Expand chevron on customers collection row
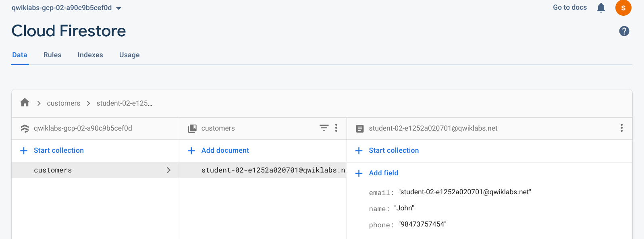The image size is (644, 239). 169,170
